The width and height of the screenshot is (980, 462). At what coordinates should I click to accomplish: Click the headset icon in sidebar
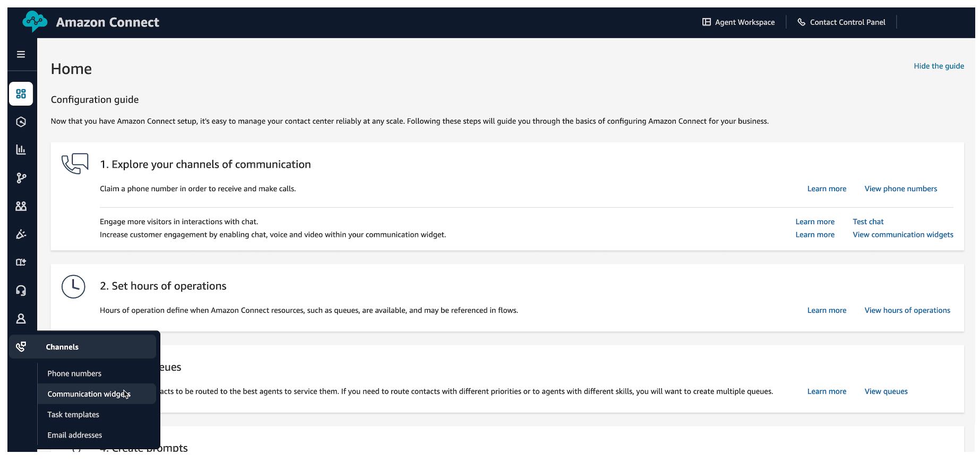pos(21,290)
